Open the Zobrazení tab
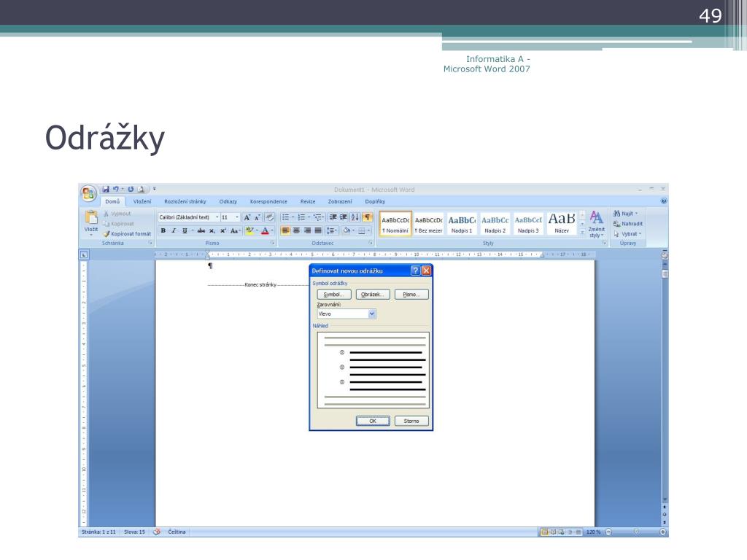The image size is (747, 560). [340, 201]
